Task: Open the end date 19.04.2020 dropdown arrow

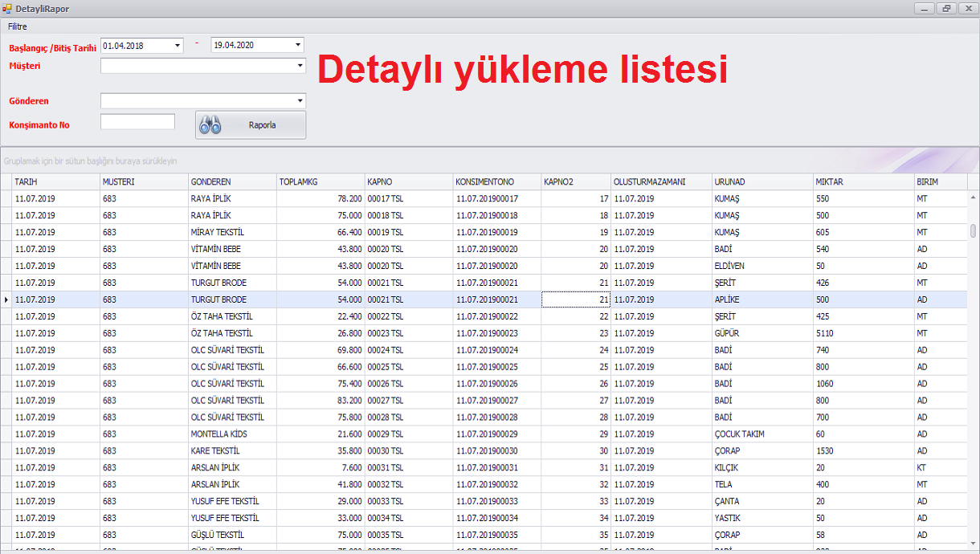Action: pyautogui.click(x=298, y=46)
